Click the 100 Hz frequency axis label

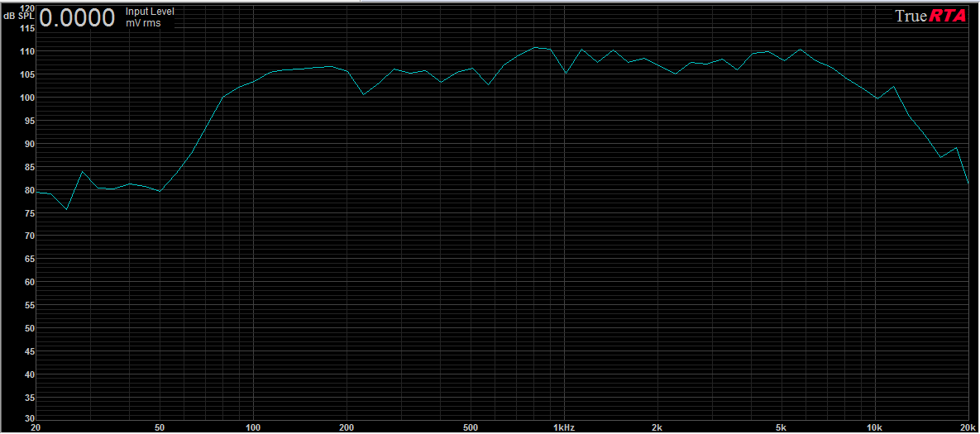(253, 427)
